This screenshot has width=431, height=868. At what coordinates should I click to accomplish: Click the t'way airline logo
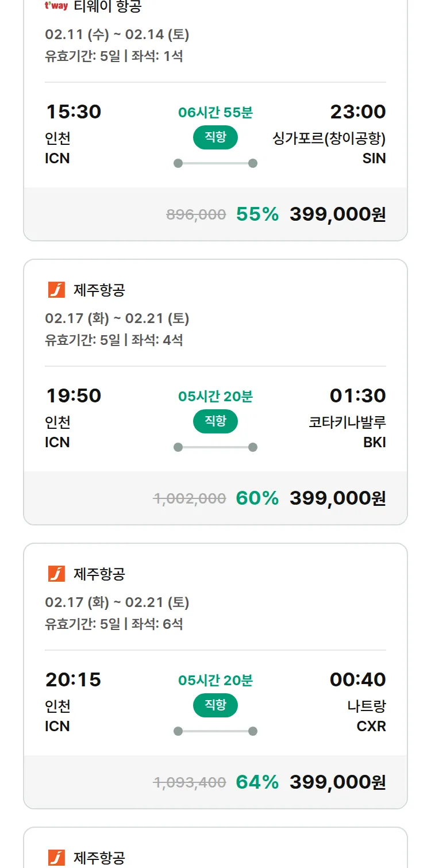(x=56, y=6)
